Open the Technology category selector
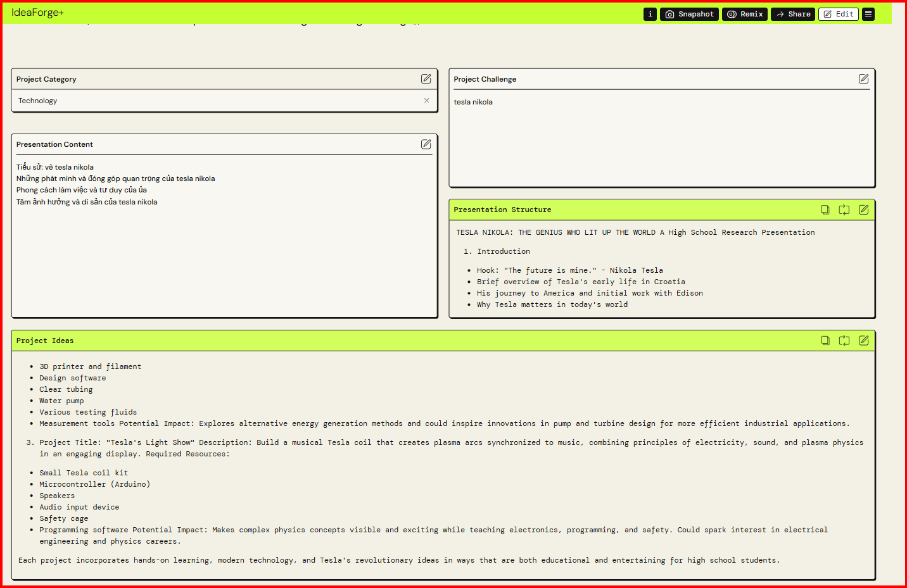907x588 pixels. click(x=224, y=101)
